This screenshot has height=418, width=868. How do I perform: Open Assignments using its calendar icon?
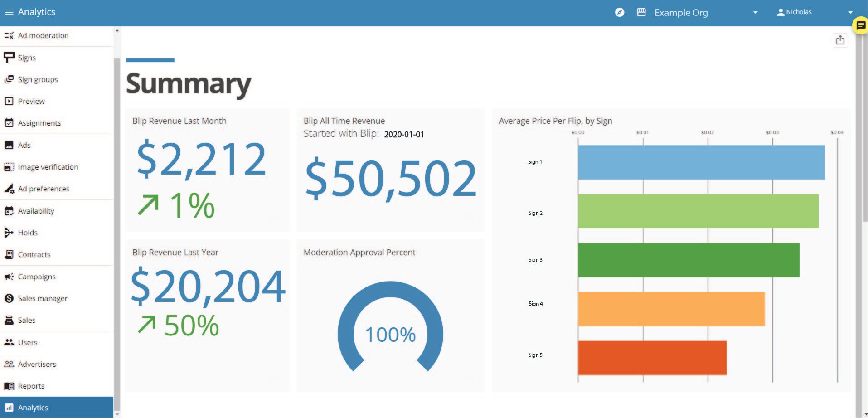[9, 123]
